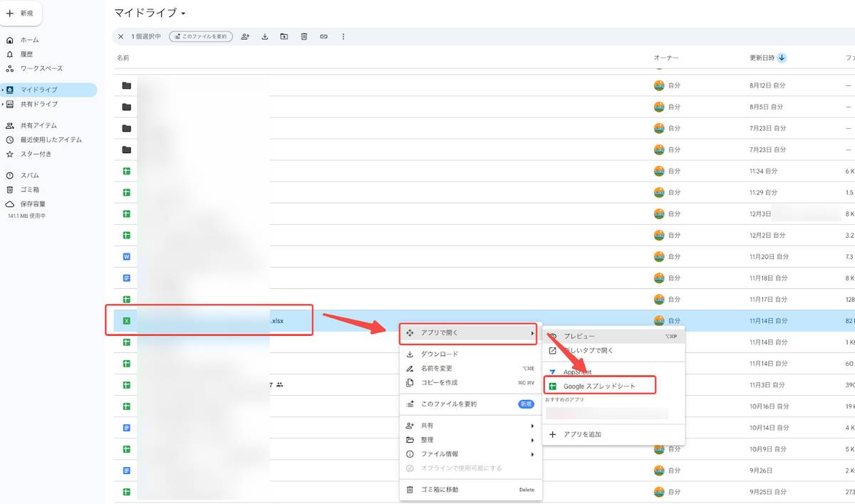Viewport: 855px width, 504px height.
Task: Select the move-to-folder icon in the toolbar
Action: point(284,36)
